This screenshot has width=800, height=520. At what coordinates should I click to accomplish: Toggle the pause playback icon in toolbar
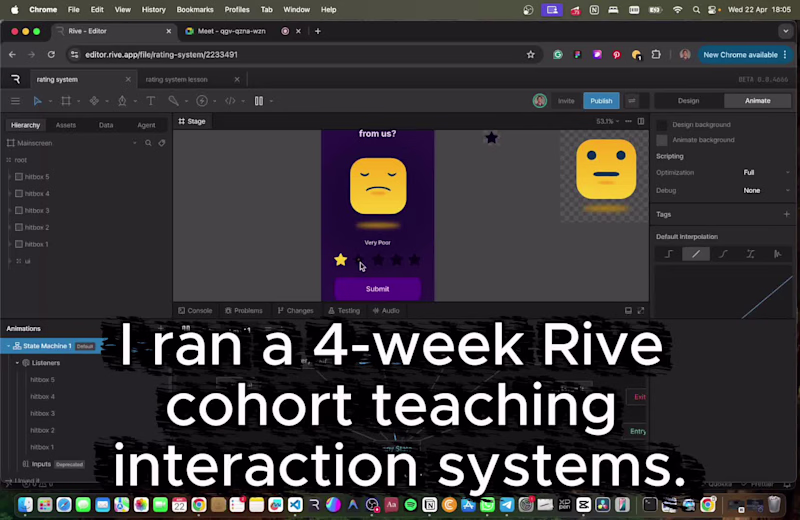tap(259, 101)
